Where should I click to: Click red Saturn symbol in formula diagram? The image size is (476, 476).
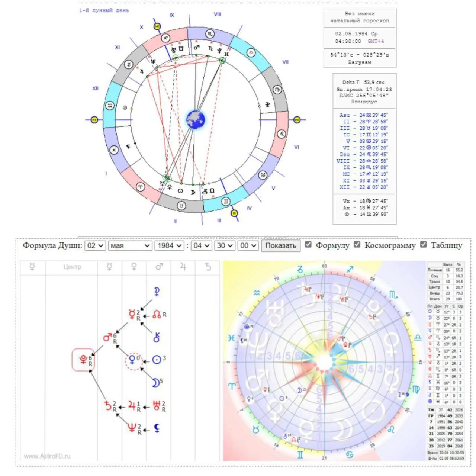tap(108, 405)
